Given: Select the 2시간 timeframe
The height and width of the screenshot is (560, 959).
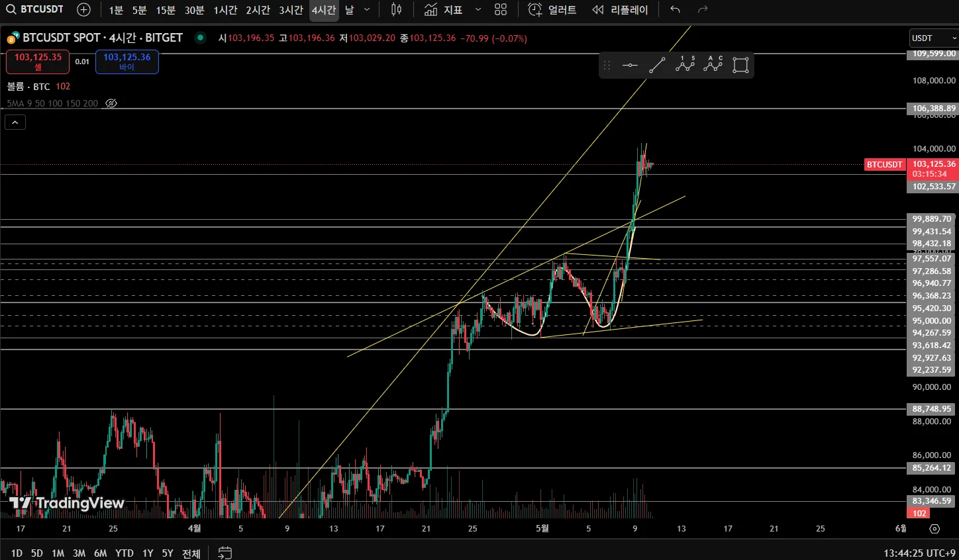Looking at the screenshot, I should (258, 10).
